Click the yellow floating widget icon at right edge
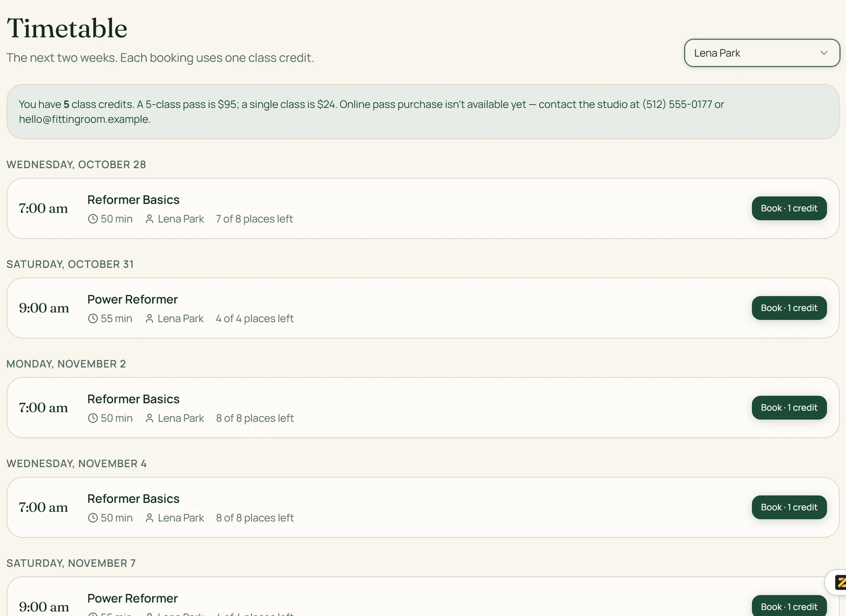Screen dimensions: 846x616 pyautogui.click(x=840, y=583)
